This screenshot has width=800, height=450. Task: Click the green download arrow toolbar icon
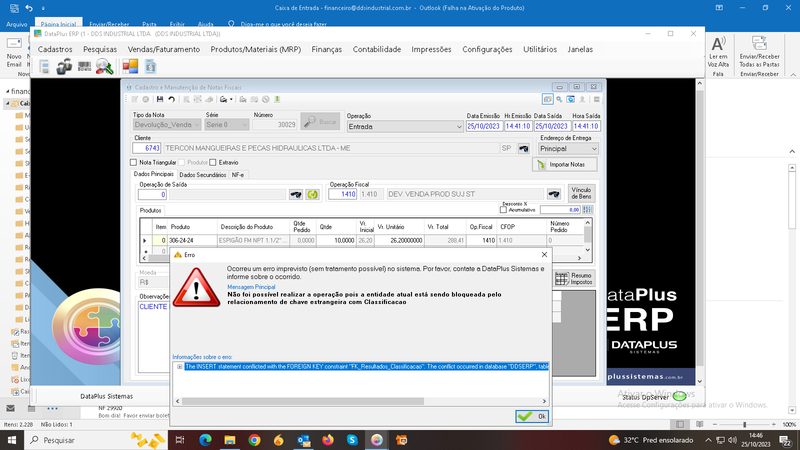(277, 99)
